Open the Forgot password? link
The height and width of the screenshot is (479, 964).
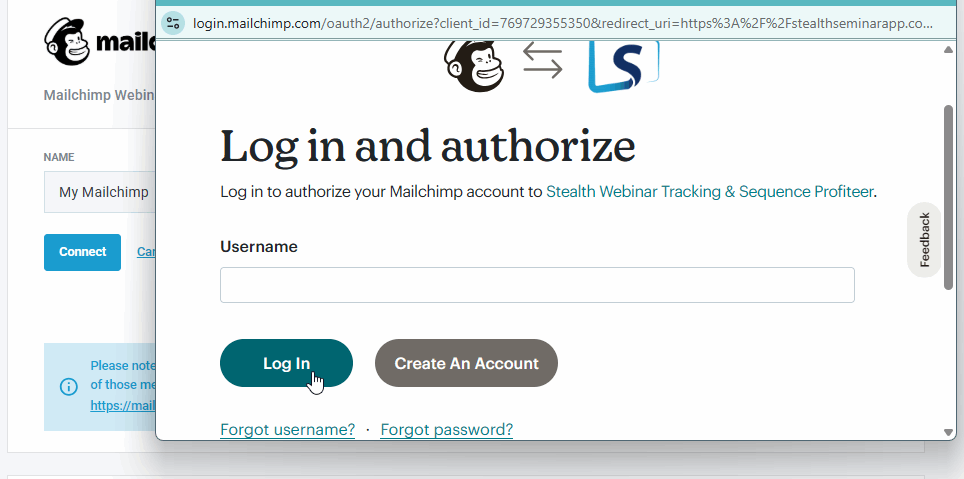(447, 429)
